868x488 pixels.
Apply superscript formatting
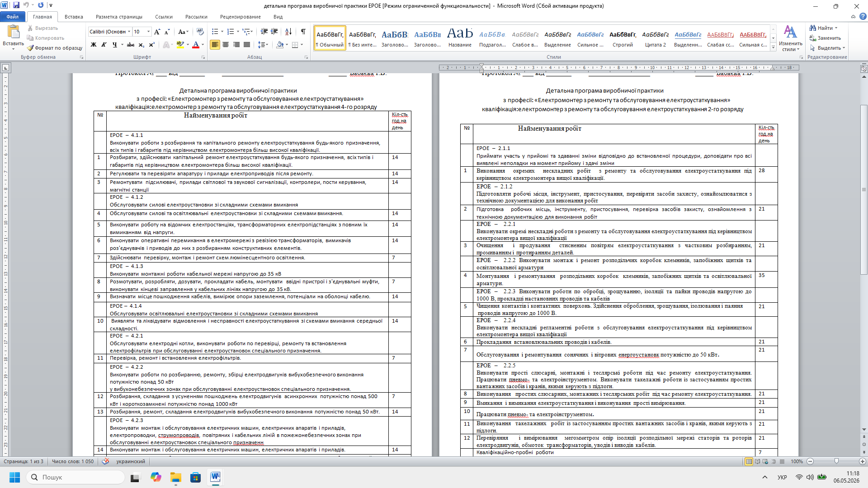click(x=151, y=45)
